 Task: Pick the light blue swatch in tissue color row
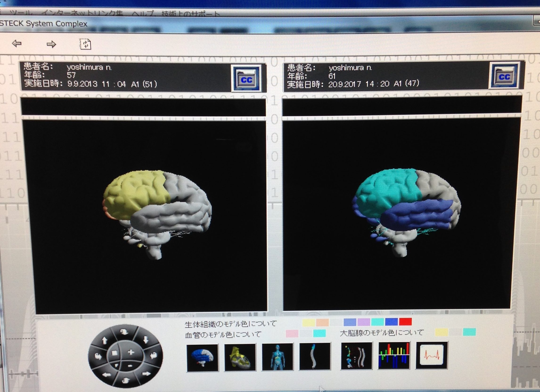point(350,322)
